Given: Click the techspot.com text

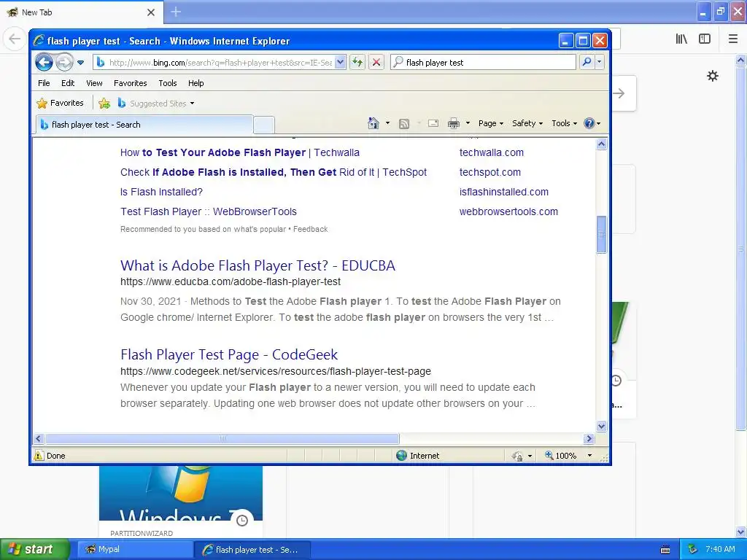Looking at the screenshot, I should 489,172.
